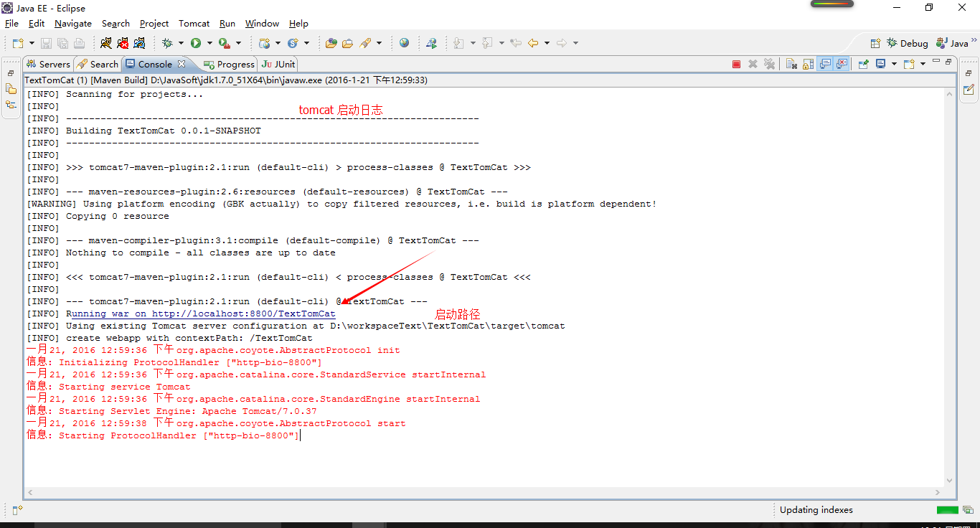
Task: Open the File menu
Action: (11, 24)
